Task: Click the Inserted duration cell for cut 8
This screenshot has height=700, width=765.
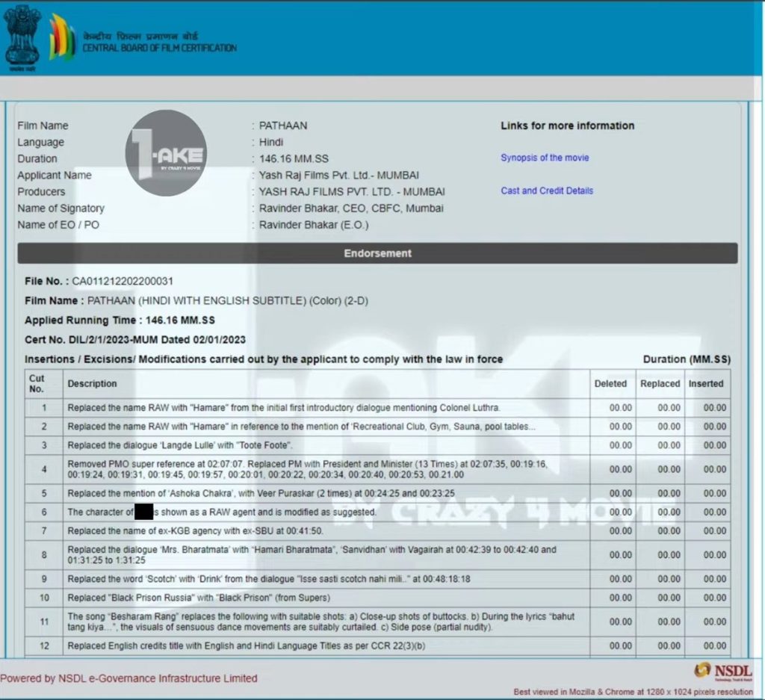Action: pos(707,554)
